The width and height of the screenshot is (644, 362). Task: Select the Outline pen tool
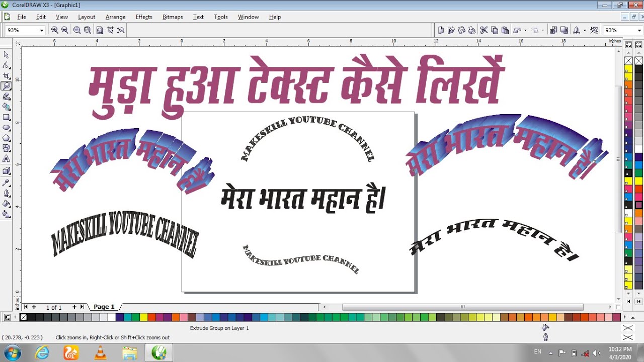6,193
